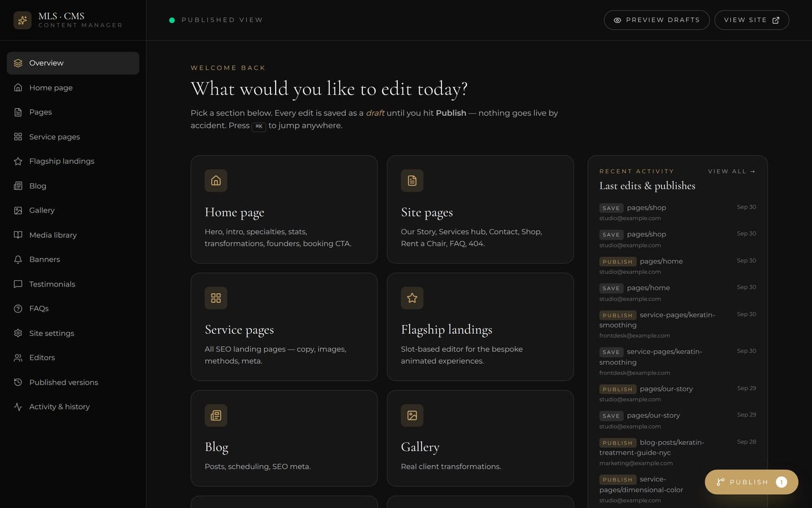
Task: Open Service pages from the sidebar
Action: pyautogui.click(x=73, y=137)
